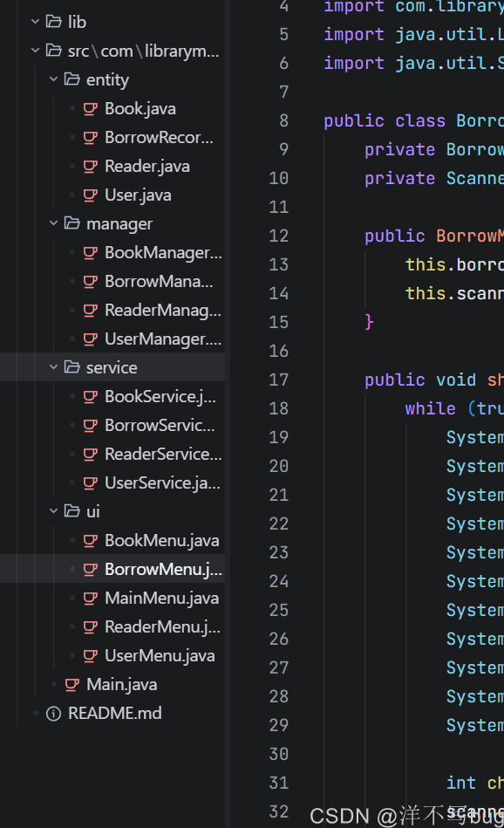Open BookManager... file

click(x=164, y=252)
